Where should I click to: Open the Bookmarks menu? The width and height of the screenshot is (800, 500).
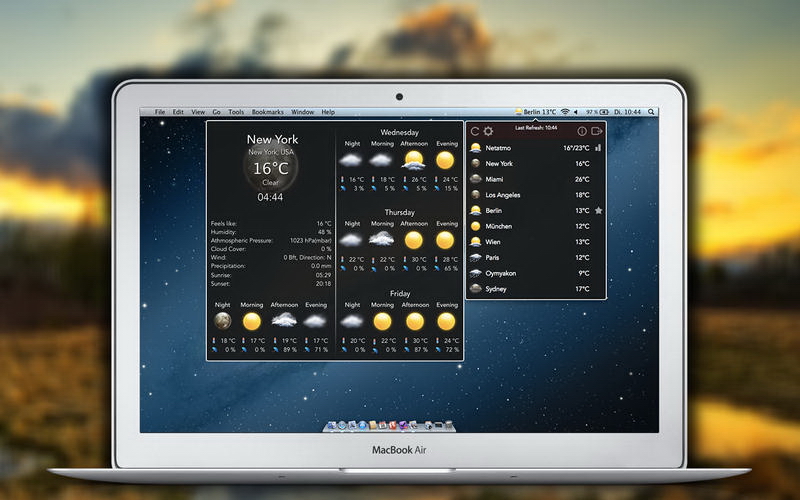point(268,112)
